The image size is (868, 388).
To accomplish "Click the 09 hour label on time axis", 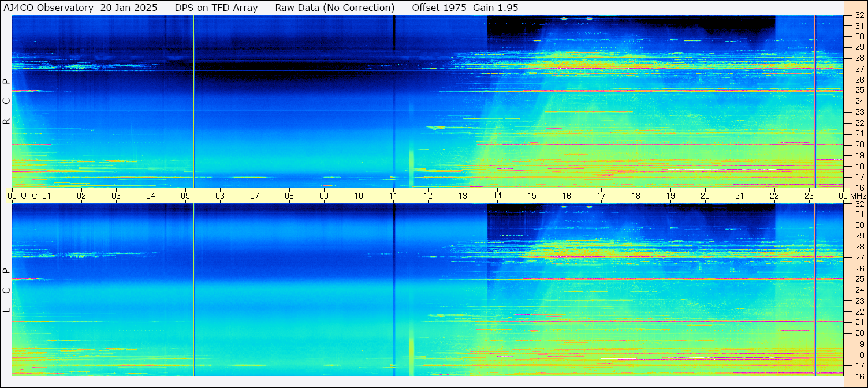I will coord(324,196).
